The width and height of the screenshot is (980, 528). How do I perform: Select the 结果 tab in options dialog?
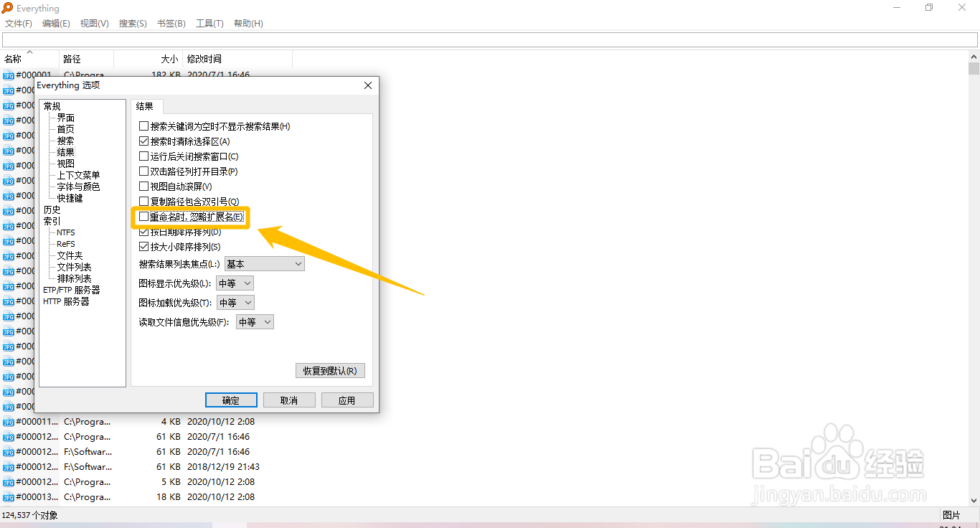point(146,106)
